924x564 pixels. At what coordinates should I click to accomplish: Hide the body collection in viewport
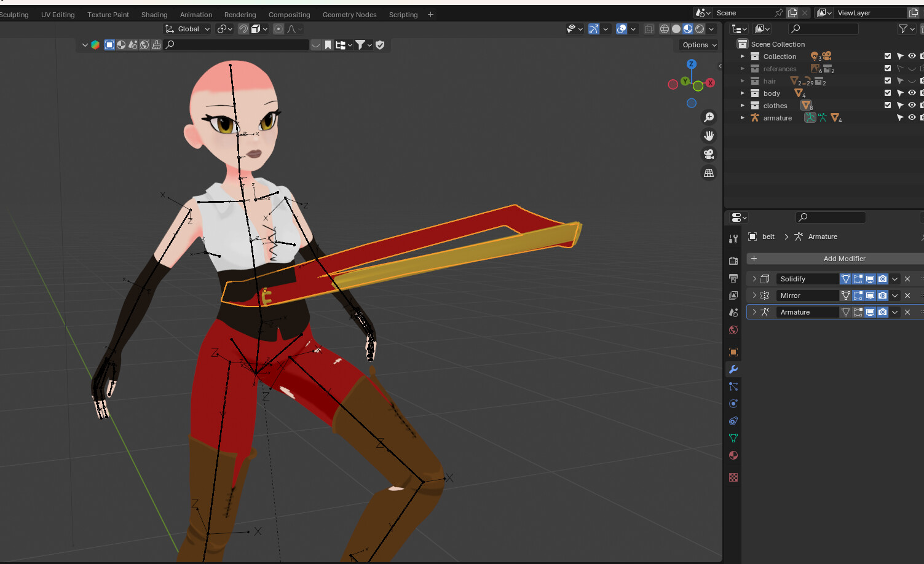click(x=912, y=93)
